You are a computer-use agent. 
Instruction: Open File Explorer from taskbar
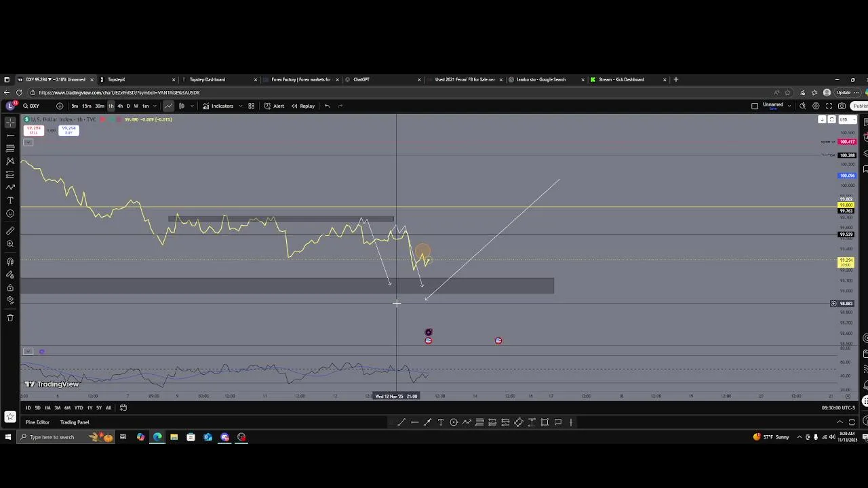tap(174, 437)
